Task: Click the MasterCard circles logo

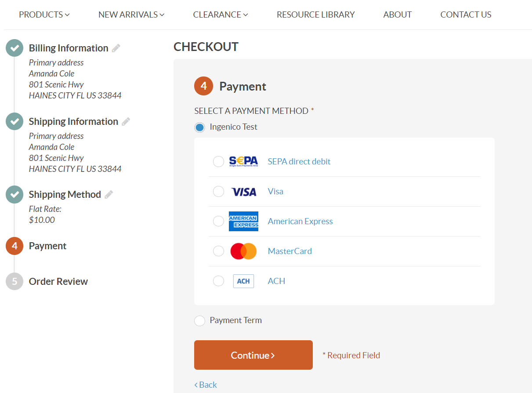Action: (243, 251)
